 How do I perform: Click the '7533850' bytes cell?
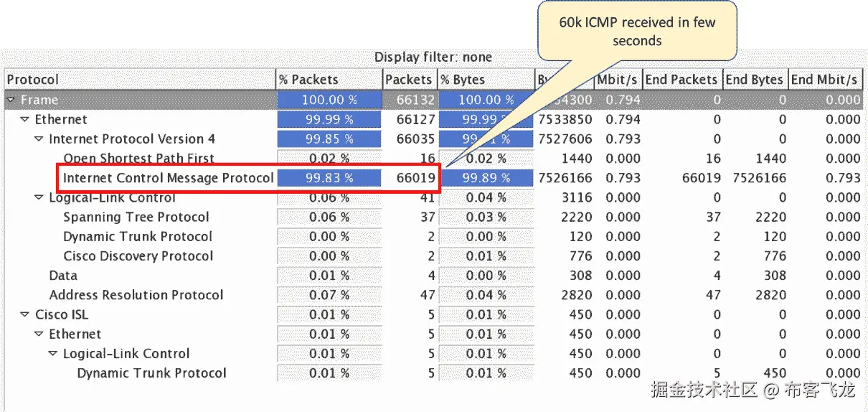click(x=565, y=120)
